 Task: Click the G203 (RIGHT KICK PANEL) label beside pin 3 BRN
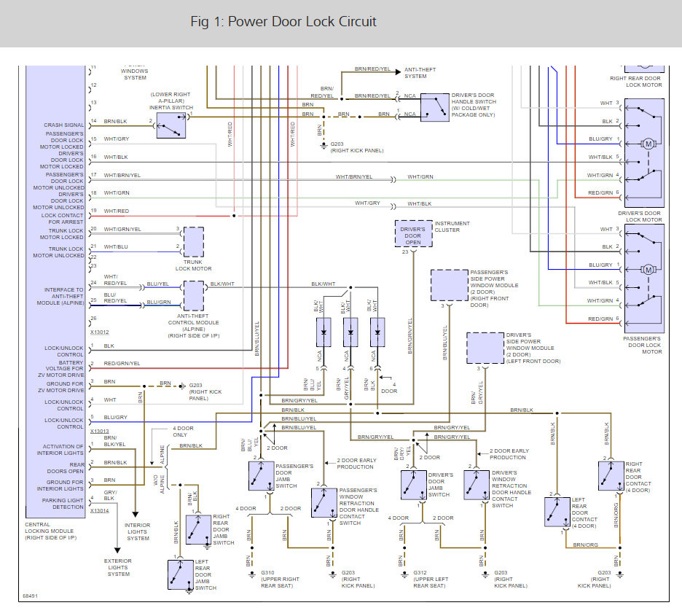[x=205, y=392]
